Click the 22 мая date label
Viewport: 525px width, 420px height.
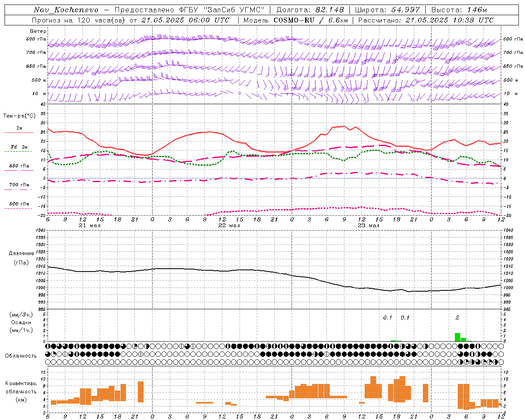(229, 226)
